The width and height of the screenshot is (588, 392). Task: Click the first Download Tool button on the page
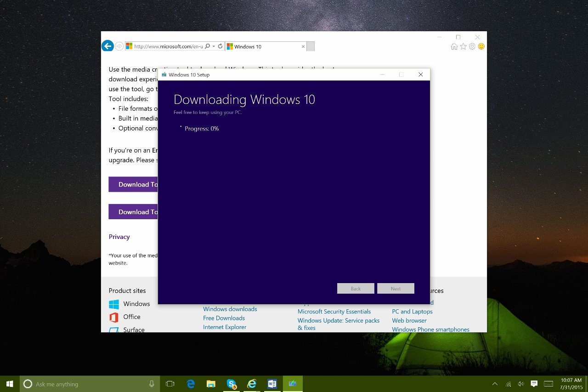click(x=133, y=184)
